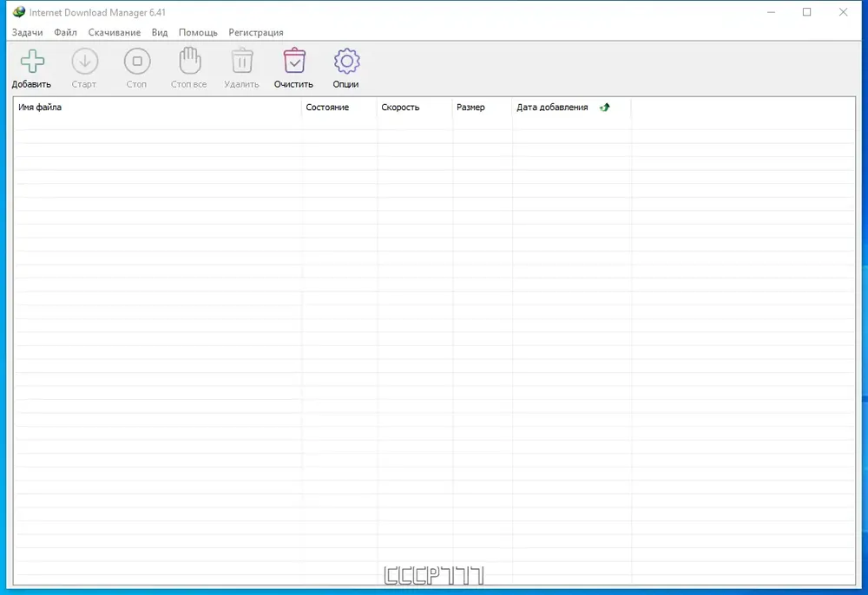The image size is (868, 595).
Task: Open Опции gear icon
Action: (347, 62)
